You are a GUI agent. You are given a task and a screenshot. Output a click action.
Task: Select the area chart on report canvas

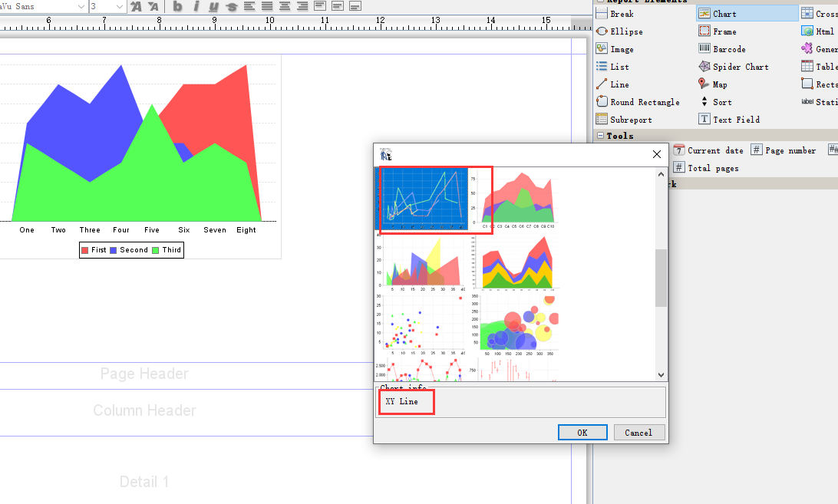140,156
